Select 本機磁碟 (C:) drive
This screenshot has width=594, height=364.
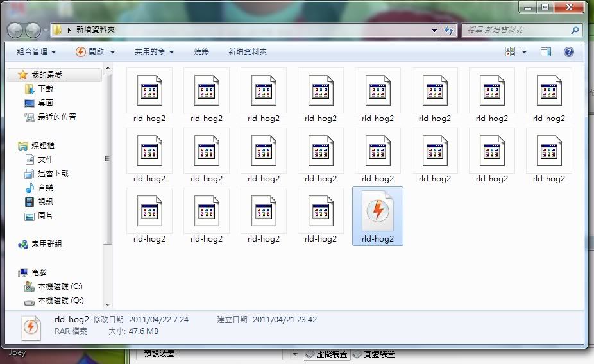pos(60,286)
